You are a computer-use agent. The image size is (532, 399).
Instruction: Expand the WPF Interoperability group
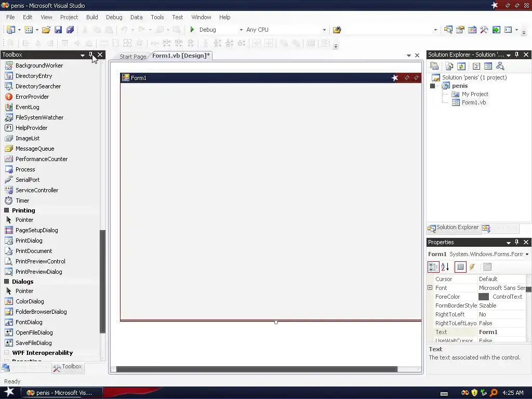[x=6, y=353]
